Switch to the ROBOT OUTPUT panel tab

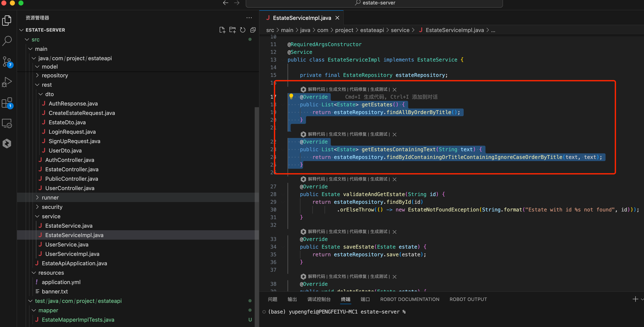pos(468,299)
